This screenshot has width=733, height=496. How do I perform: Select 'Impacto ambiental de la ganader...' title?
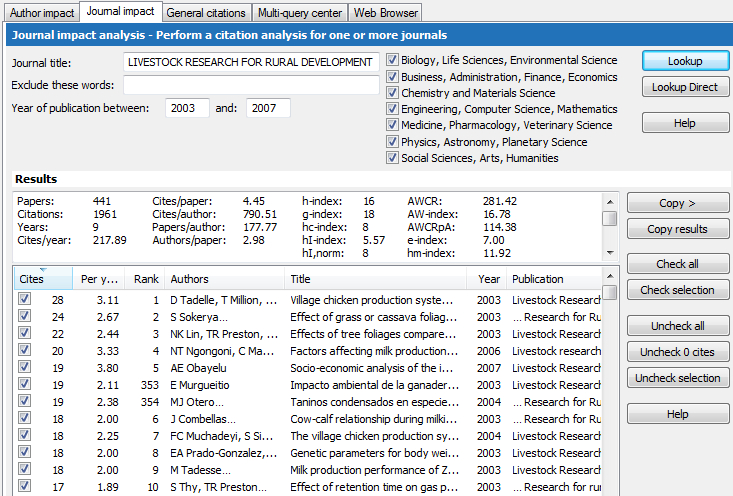(x=374, y=385)
